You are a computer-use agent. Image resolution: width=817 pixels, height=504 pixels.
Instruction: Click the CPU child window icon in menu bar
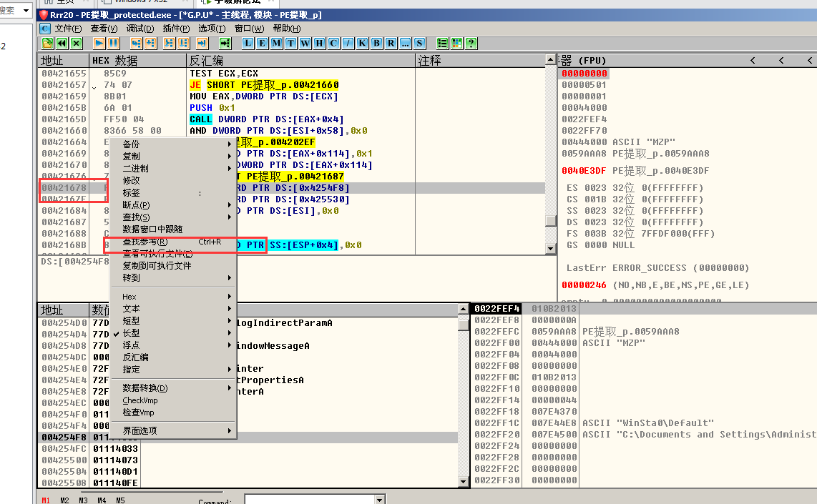45,28
